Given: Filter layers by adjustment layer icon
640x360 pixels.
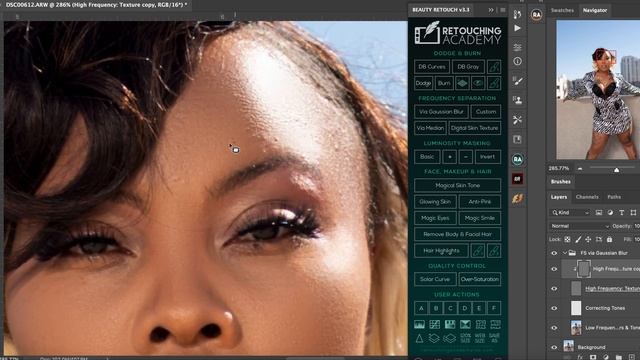Looking at the screenshot, I should click(x=610, y=213).
